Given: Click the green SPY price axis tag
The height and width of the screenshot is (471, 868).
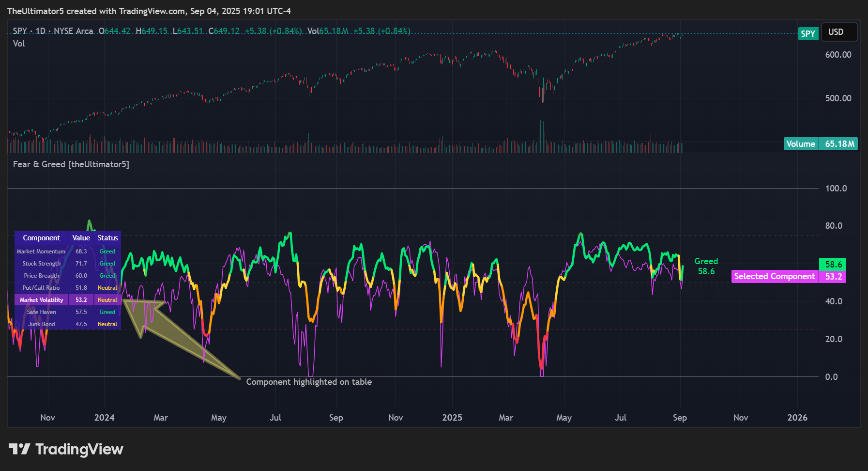Looking at the screenshot, I should pyautogui.click(x=808, y=33).
